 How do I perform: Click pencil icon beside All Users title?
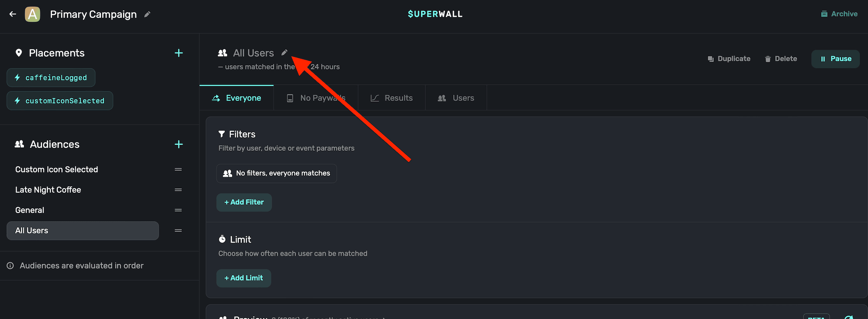coord(284,53)
